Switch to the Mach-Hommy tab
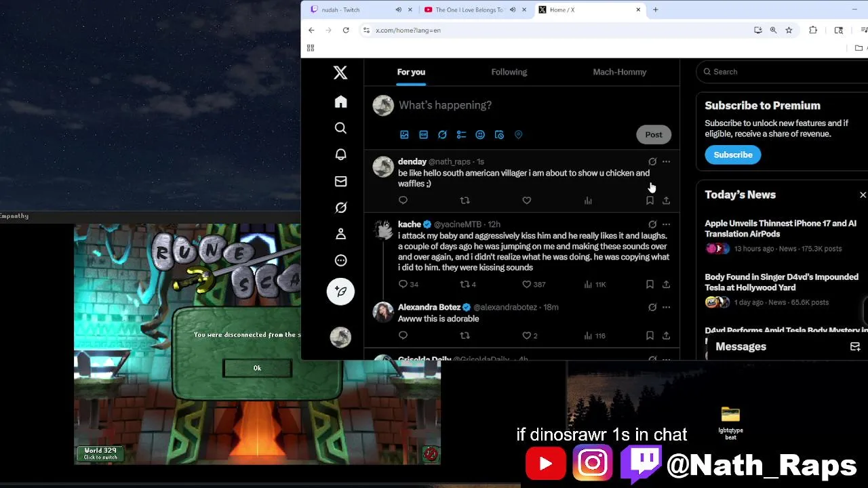This screenshot has height=488, width=868. click(x=619, y=72)
